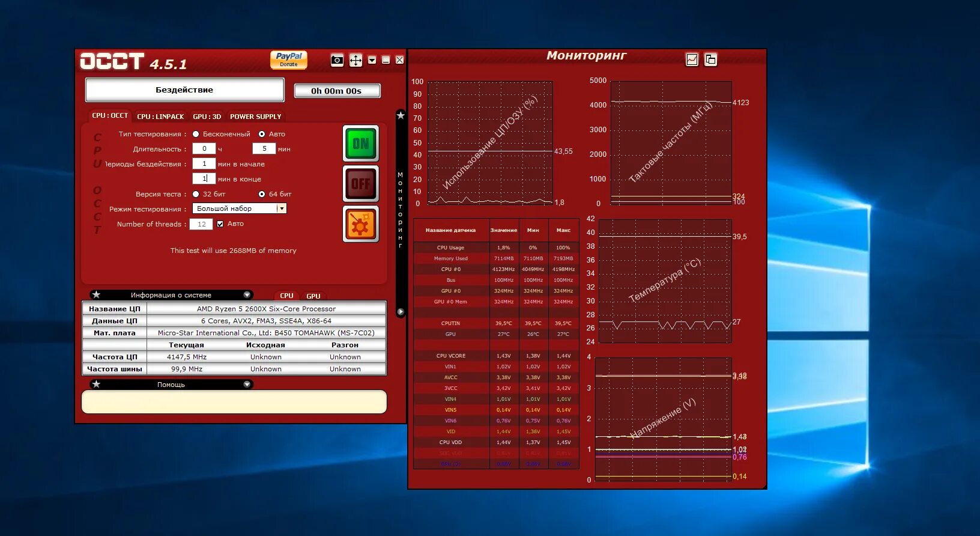This screenshot has width=980, height=536.
Task: Minimize the OCCT window
Action: pos(386,60)
